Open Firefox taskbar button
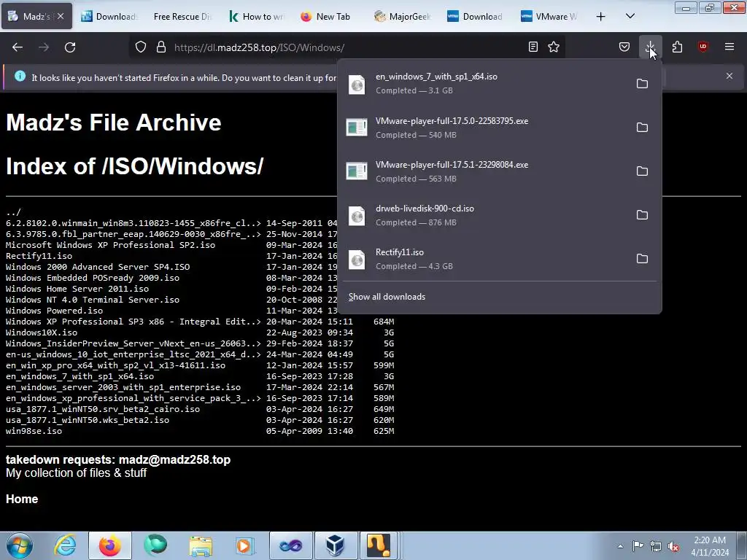This screenshot has height=560, width=747. pos(110,545)
